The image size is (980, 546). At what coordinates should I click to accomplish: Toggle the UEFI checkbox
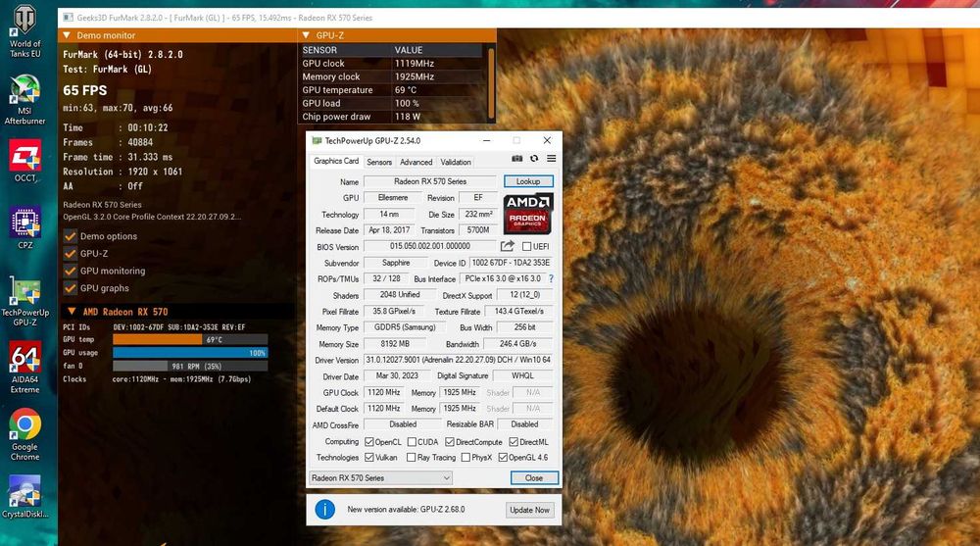(x=527, y=246)
